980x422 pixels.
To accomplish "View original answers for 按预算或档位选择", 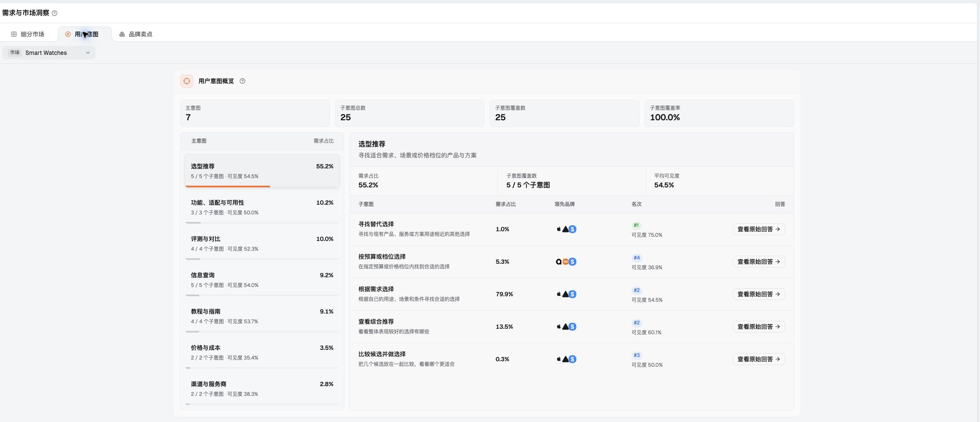I will tap(759, 262).
